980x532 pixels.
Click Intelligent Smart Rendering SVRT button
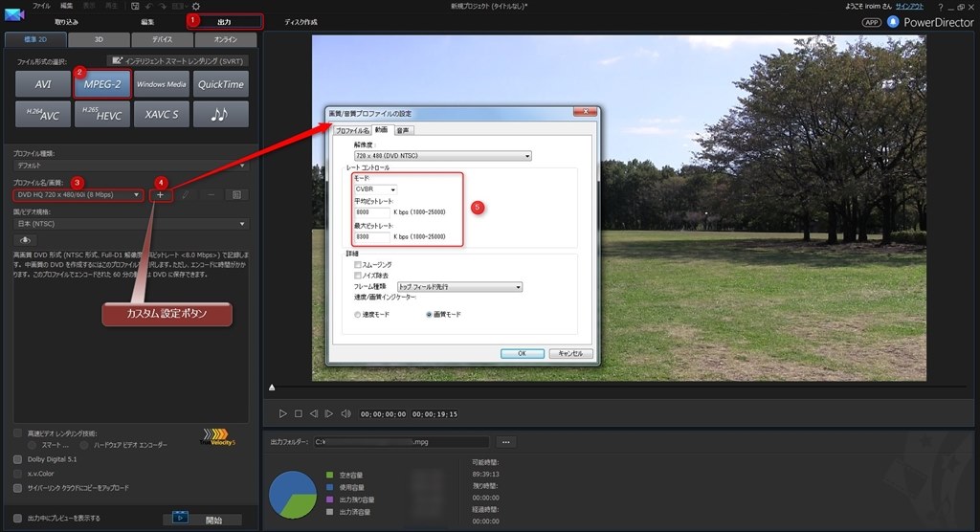[x=178, y=60]
